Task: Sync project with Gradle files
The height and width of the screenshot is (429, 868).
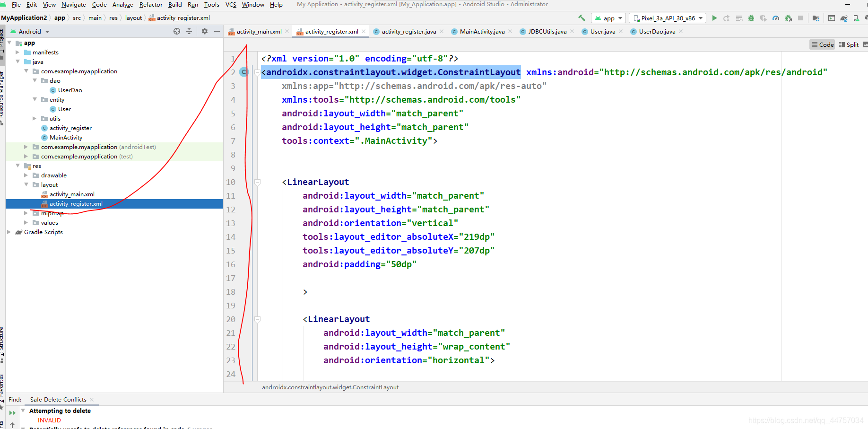Action: [843, 18]
